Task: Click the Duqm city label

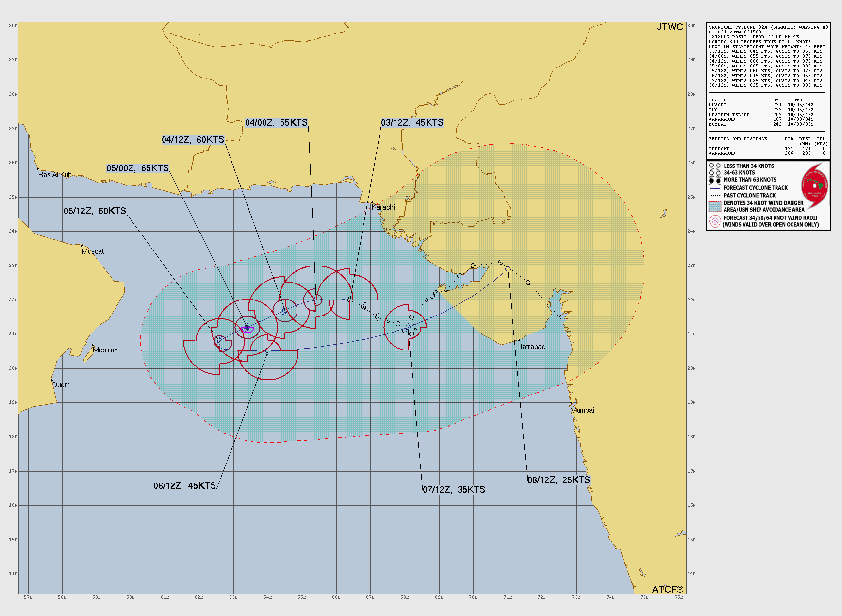Action: pyautogui.click(x=61, y=385)
